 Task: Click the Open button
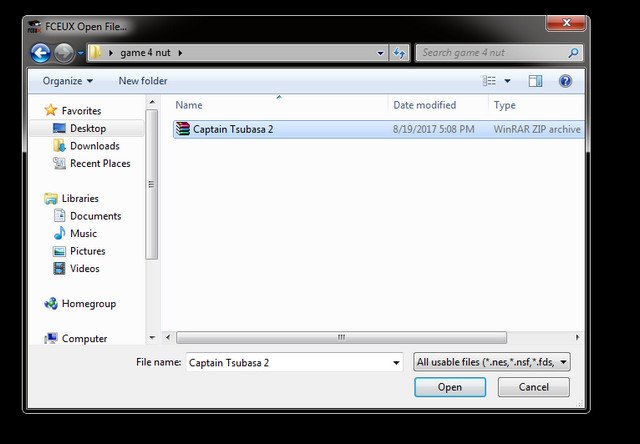tap(449, 387)
